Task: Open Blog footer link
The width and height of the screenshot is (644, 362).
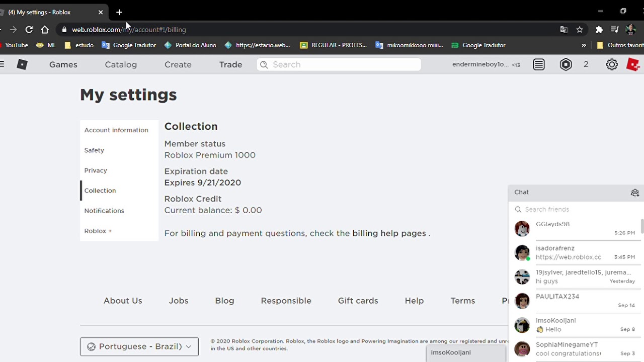Action: (224, 301)
